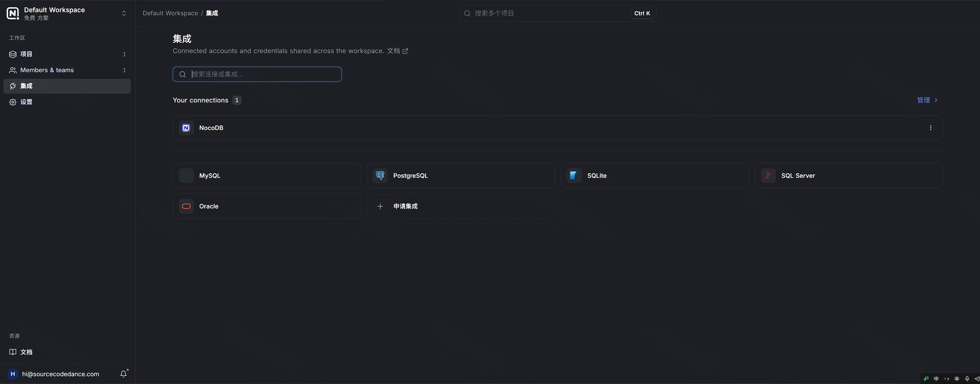Open Members & teams in the sidebar
The width and height of the screenshot is (980, 384).
point(67,70)
